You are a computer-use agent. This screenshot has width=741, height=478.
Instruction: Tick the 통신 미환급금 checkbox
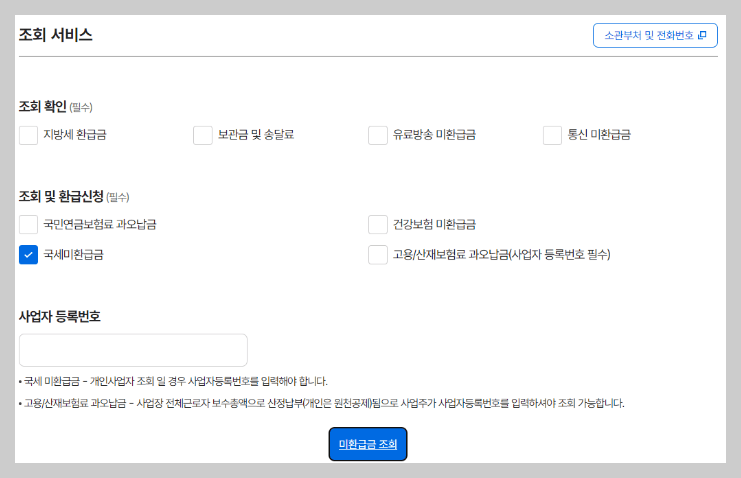pos(552,135)
